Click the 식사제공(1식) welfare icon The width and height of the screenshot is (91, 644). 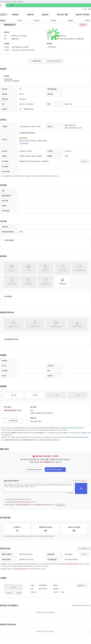click(x=62, y=282)
